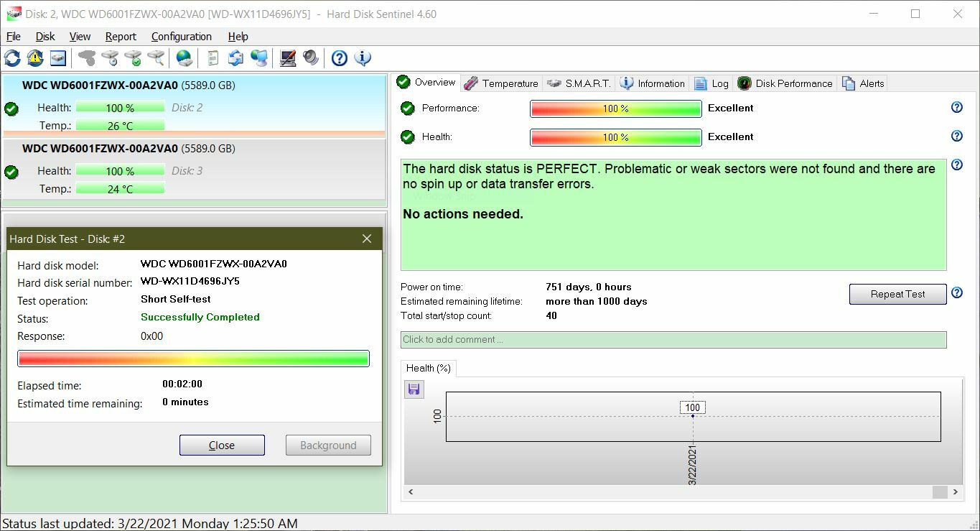Click green check icon next to Performance label

click(408, 108)
